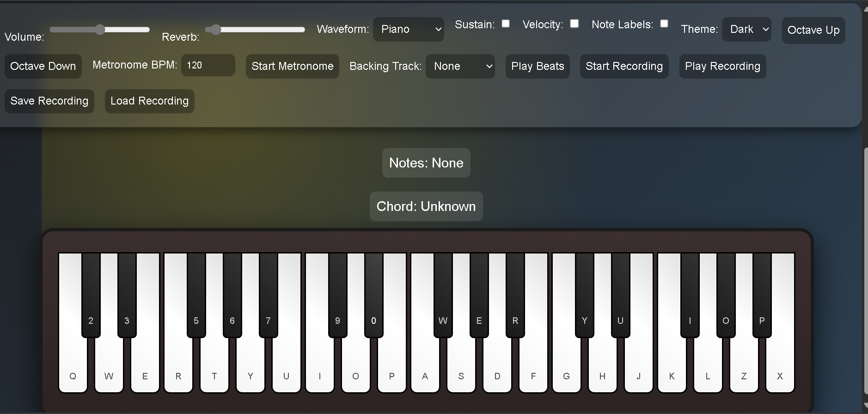Click the Volume slider handle
The image size is (868, 414).
100,30
